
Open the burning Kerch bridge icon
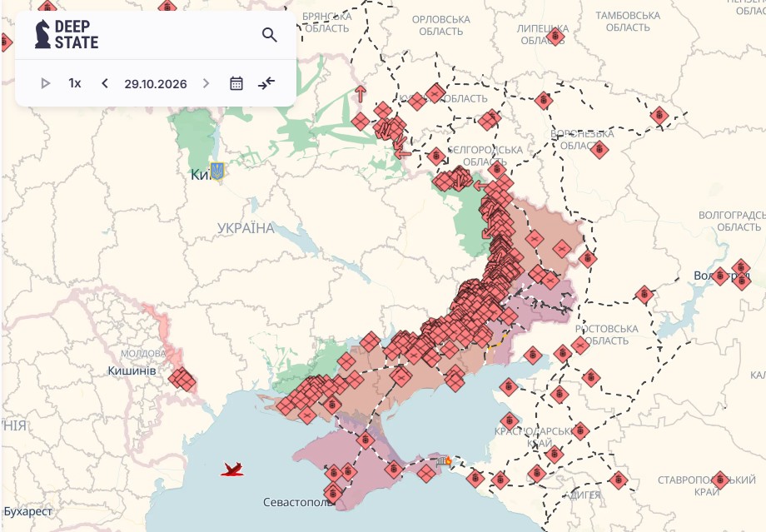click(x=444, y=460)
